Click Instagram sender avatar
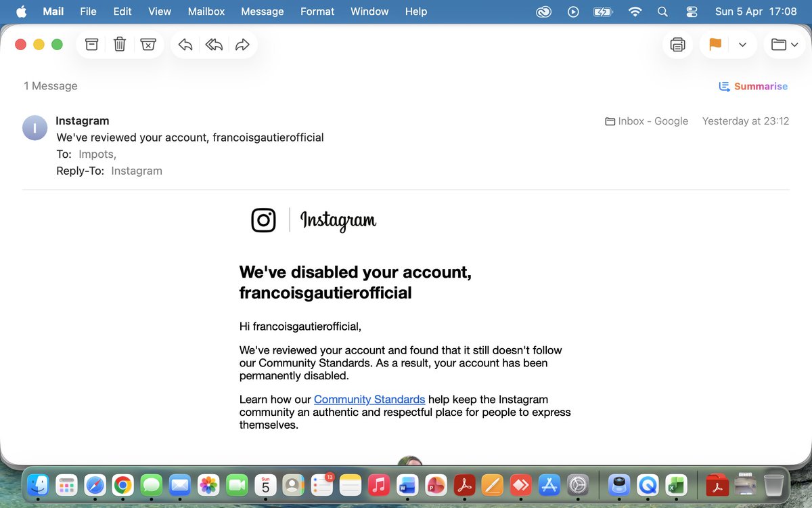This screenshot has width=812, height=508. pos(35,128)
